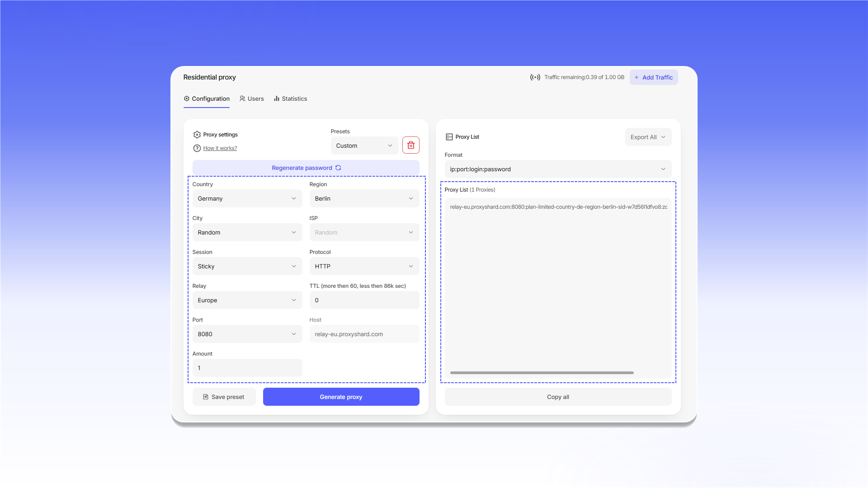Delete preset using red trash icon
Viewport: 868px width, 488px height.
pos(410,145)
